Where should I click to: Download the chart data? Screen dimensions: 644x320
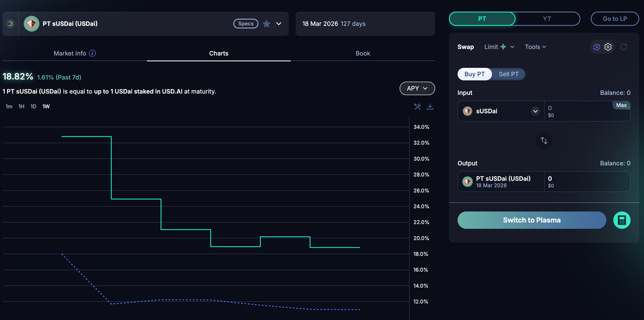430,107
